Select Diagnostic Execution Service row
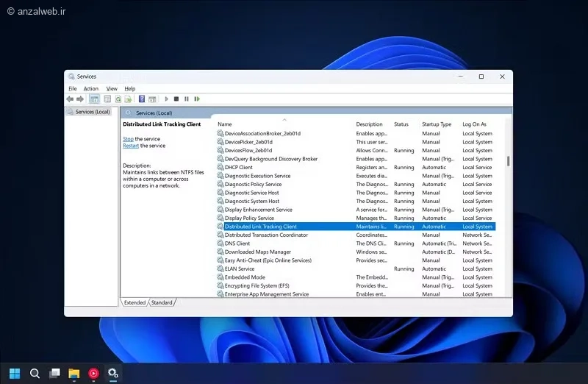Viewport: 588px width, 384px height. 356,176
